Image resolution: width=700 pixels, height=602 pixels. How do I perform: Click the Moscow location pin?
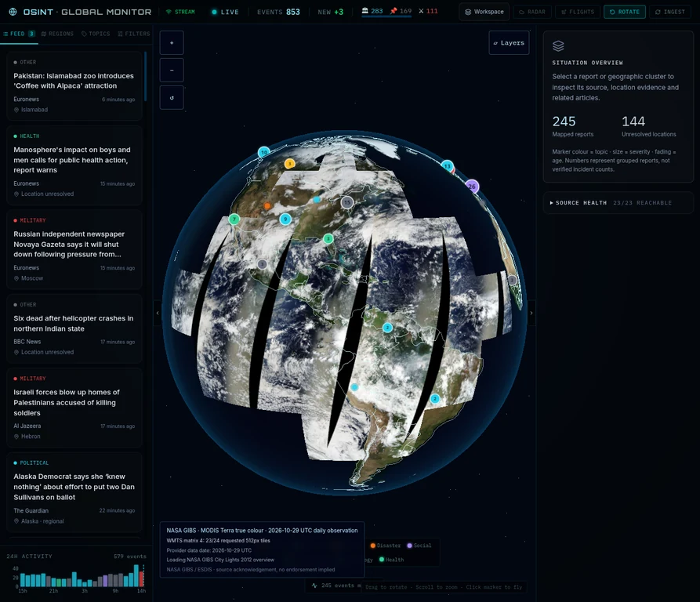tap(16, 278)
